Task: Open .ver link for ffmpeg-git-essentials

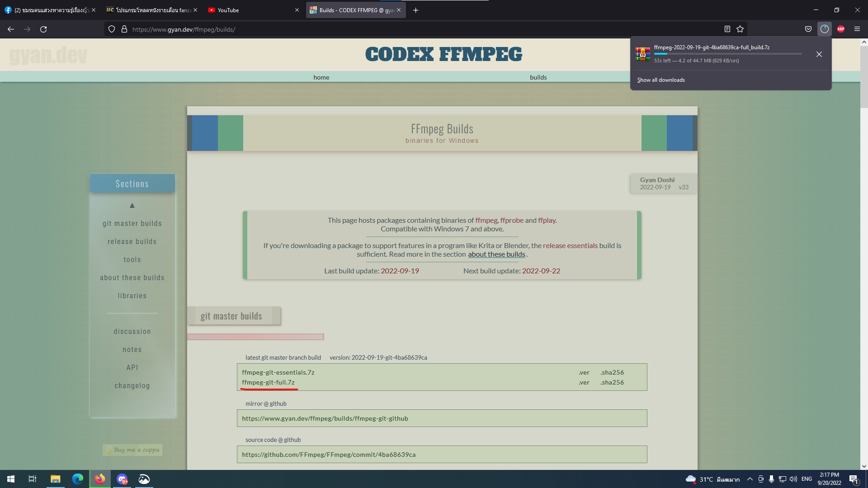Action: [584, 372]
